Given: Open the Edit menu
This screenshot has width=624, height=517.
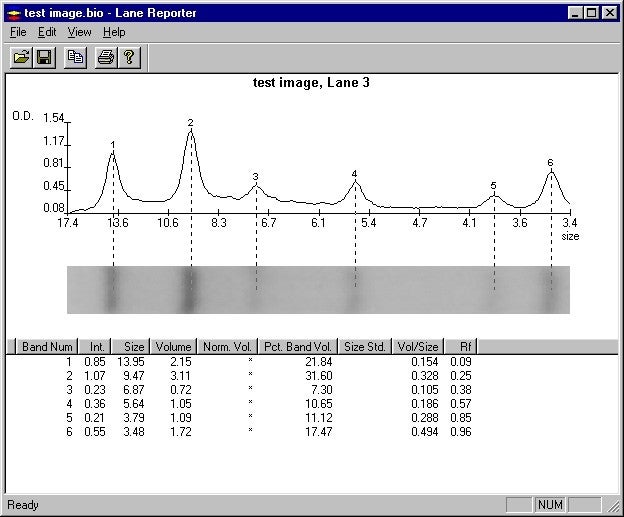Looking at the screenshot, I should [47, 32].
